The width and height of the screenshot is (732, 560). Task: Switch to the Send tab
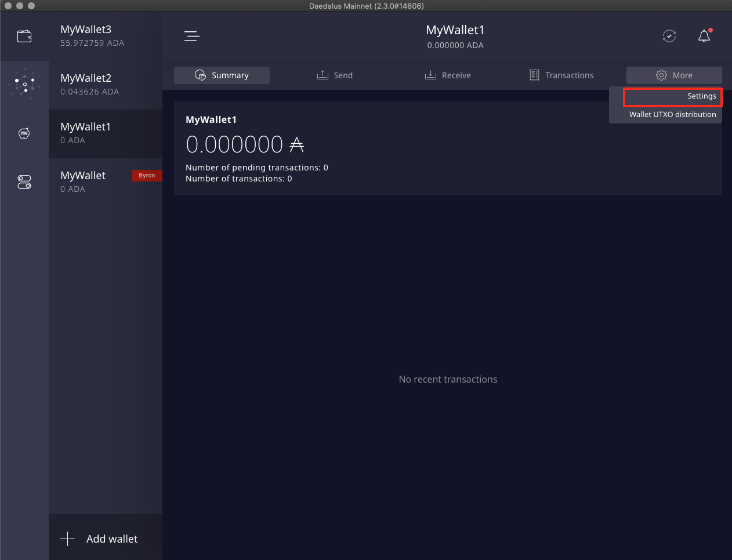pos(335,75)
